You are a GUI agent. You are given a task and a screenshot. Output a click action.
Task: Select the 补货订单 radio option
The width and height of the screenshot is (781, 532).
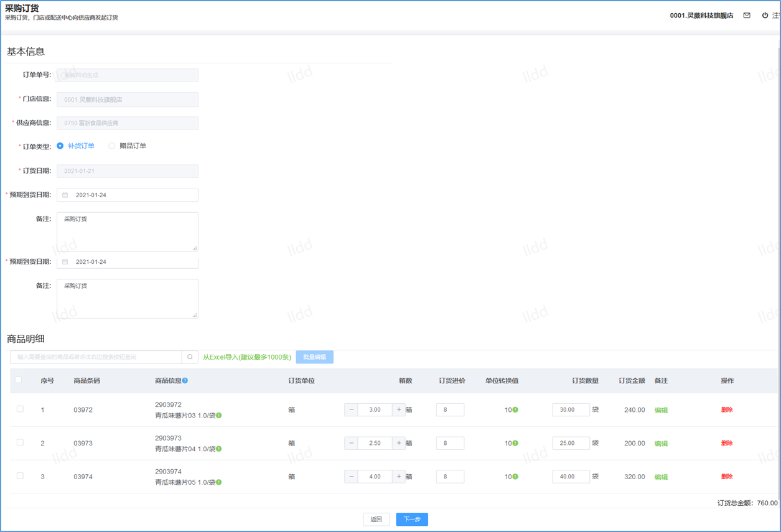[x=60, y=146]
